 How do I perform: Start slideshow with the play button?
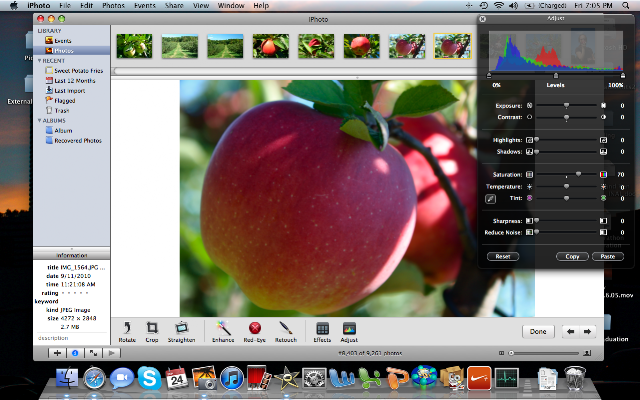point(111,353)
